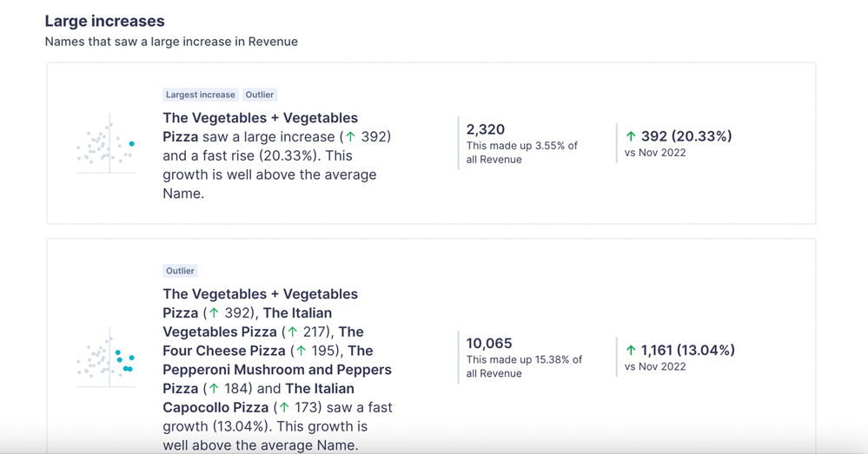868x454 pixels.
Task: Click the green arrow next to 195
Action: click(301, 351)
